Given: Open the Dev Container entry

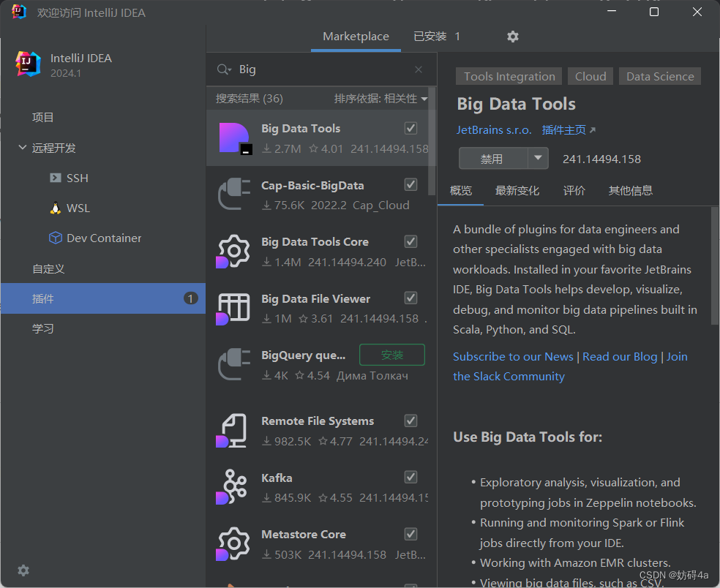Looking at the screenshot, I should (x=95, y=238).
